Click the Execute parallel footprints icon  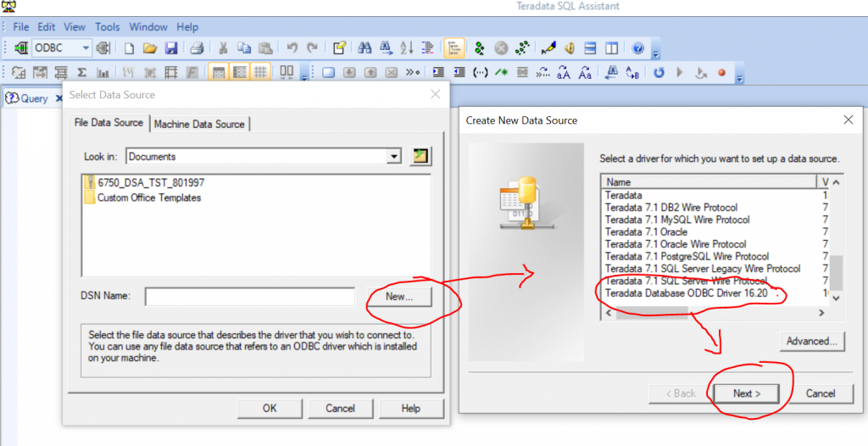pyautogui.click(x=522, y=48)
